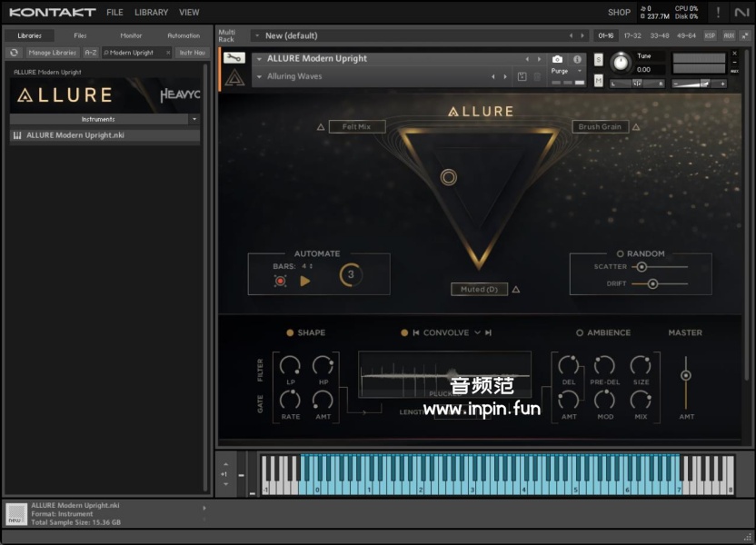Jump to next convolve impulse
The image size is (756, 545).
click(489, 332)
